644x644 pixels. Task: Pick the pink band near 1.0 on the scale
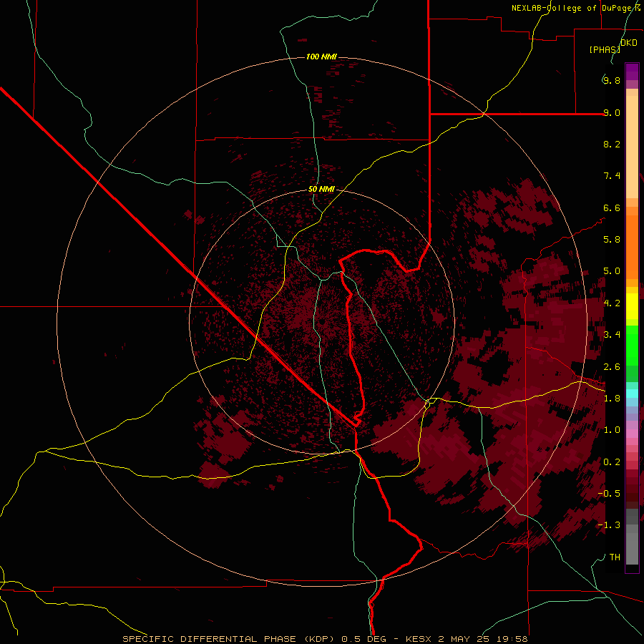(x=632, y=434)
